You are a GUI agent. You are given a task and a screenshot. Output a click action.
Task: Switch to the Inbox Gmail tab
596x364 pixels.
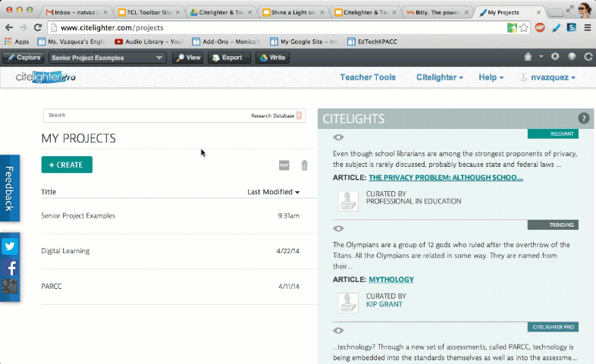click(x=75, y=12)
